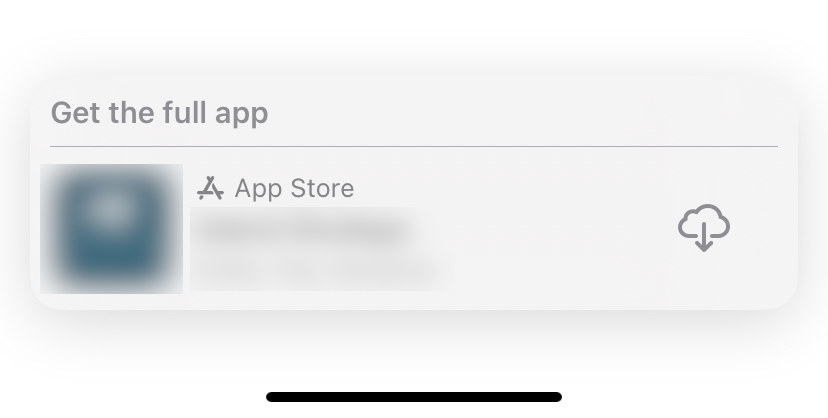Tap the cloud download icon
828x418 pixels.
click(x=704, y=227)
